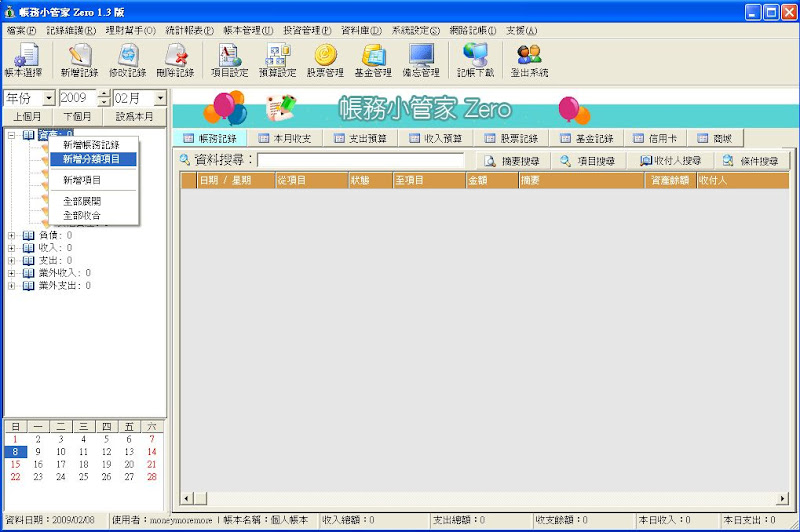Decrease the year 2009 with down spinner
Screen dimensions: 800x532
click(x=104, y=101)
